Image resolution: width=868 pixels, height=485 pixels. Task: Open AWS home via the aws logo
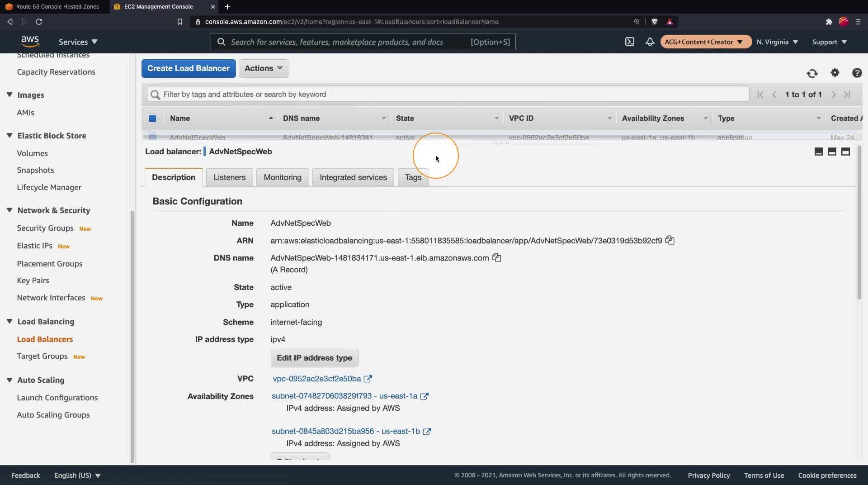pyautogui.click(x=30, y=41)
